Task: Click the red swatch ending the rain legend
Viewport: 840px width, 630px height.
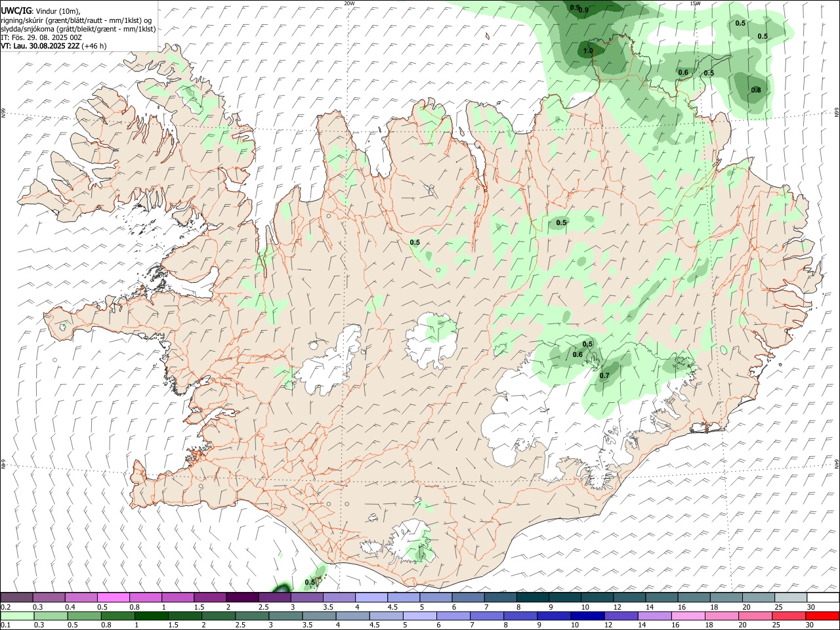Action: (x=822, y=616)
